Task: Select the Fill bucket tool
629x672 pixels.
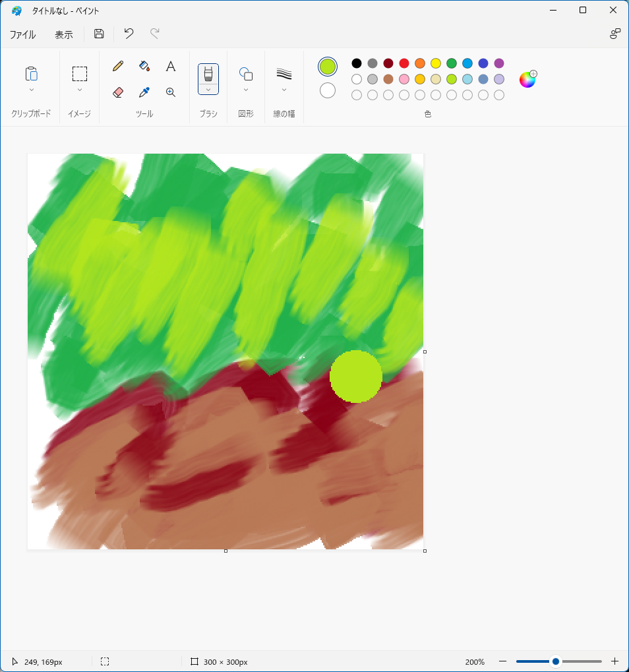Action: pos(144,66)
